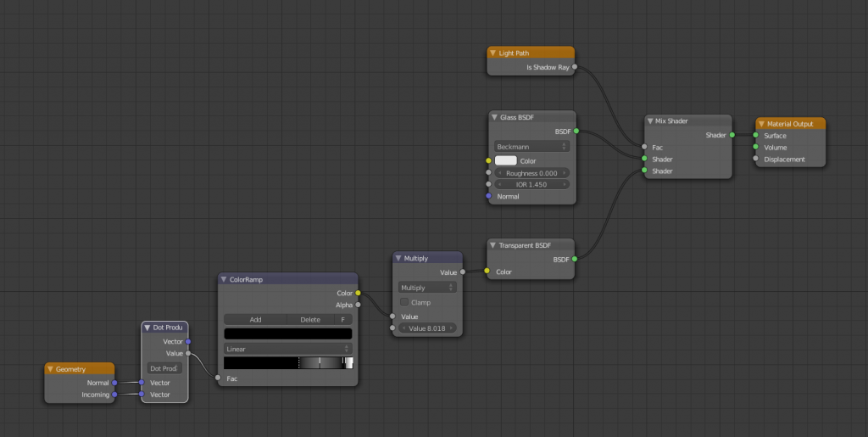Open the black stop color swatch in ColorRamp
The image size is (868, 437).
pyautogui.click(x=288, y=334)
